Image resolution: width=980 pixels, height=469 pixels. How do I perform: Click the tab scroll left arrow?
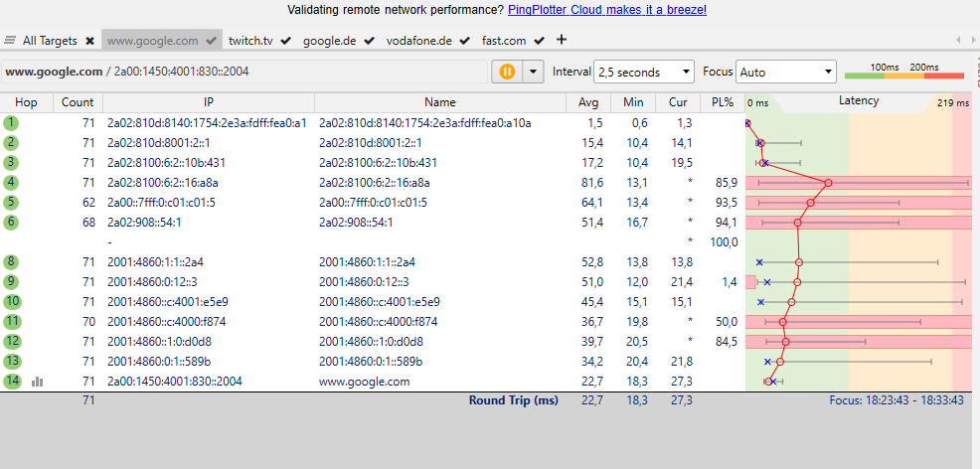[x=957, y=41]
